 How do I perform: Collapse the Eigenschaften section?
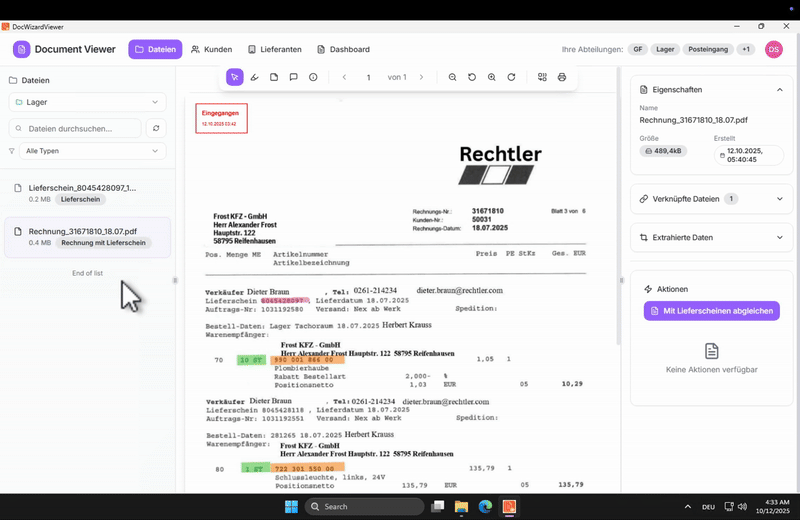[779, 89]
